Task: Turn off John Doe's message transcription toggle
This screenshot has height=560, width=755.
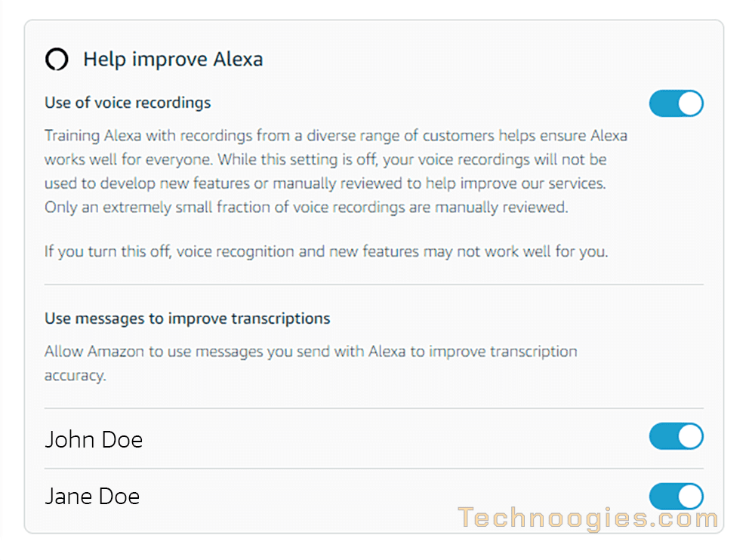Action: (x=676, y=436)
